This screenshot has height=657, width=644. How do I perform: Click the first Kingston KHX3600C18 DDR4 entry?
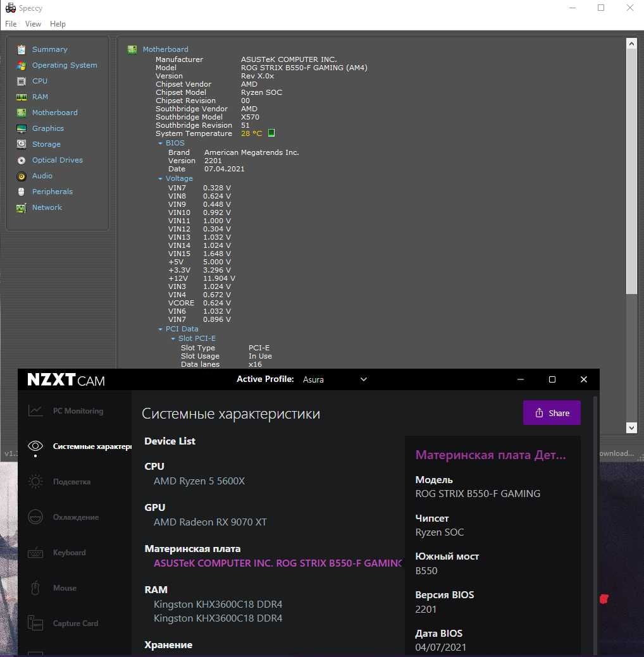point(218,605)
